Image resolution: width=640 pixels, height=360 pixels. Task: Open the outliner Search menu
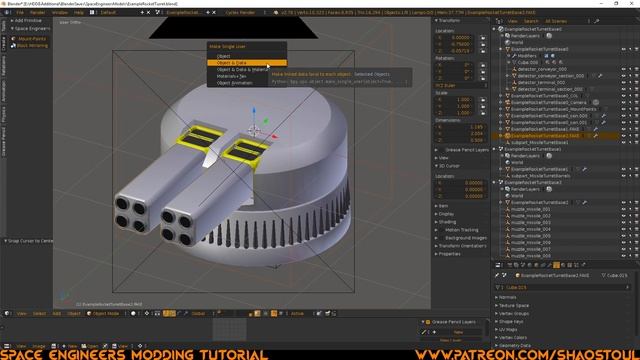click(x=531, y=21)
